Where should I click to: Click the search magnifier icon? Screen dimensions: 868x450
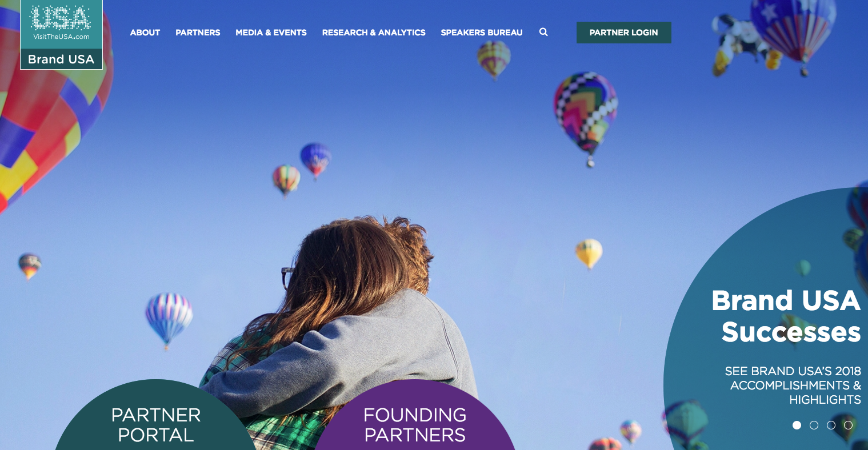pyautogui.click(x=543, y=32)
